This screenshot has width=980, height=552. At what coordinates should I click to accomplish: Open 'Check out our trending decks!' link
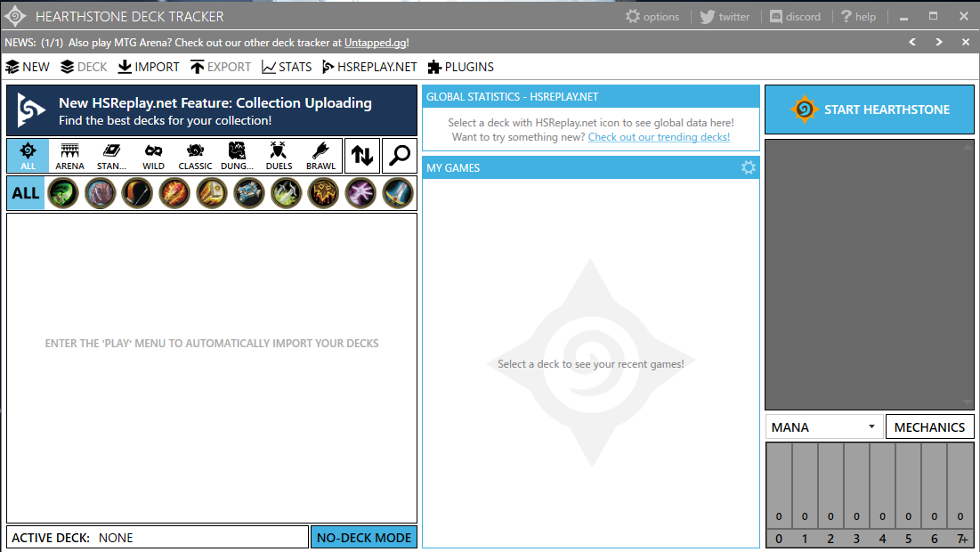[x=659, y=137]
